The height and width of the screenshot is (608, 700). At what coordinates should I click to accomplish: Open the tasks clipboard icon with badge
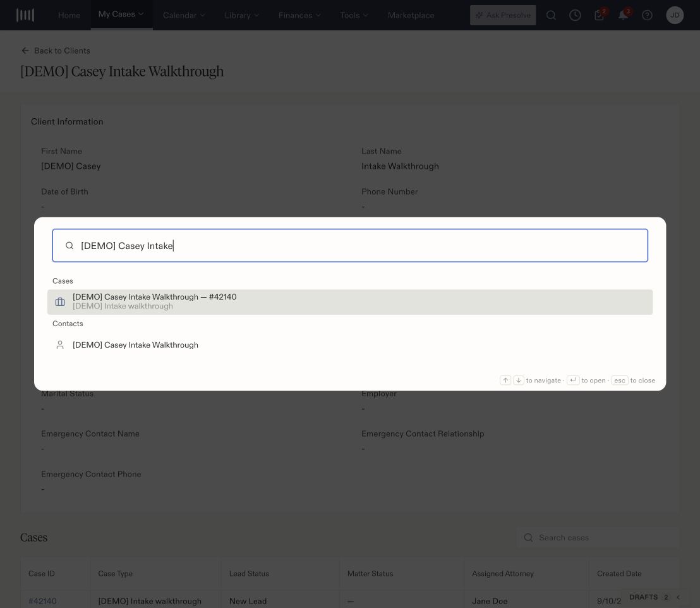pyautogui.click(x=600, y=15)
